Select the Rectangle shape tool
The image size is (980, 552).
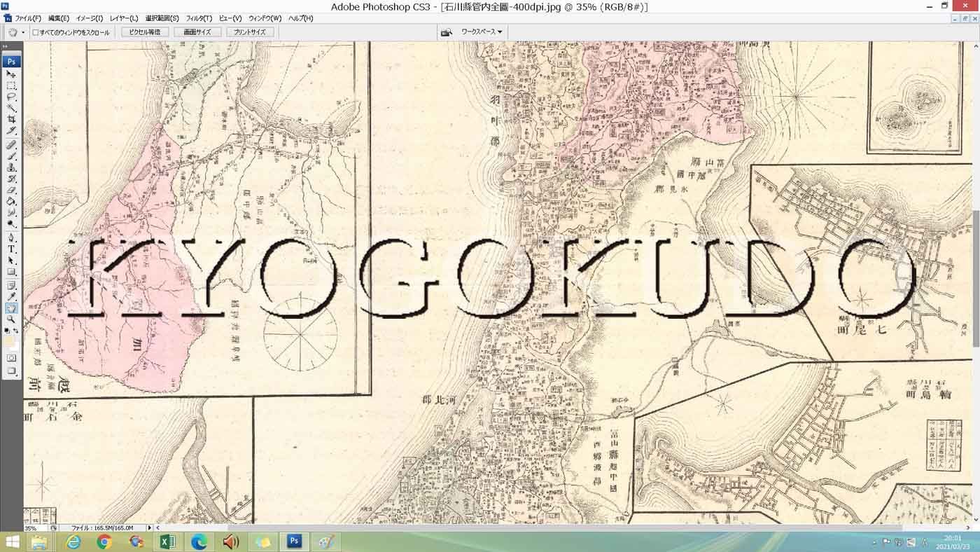[11, 272]
